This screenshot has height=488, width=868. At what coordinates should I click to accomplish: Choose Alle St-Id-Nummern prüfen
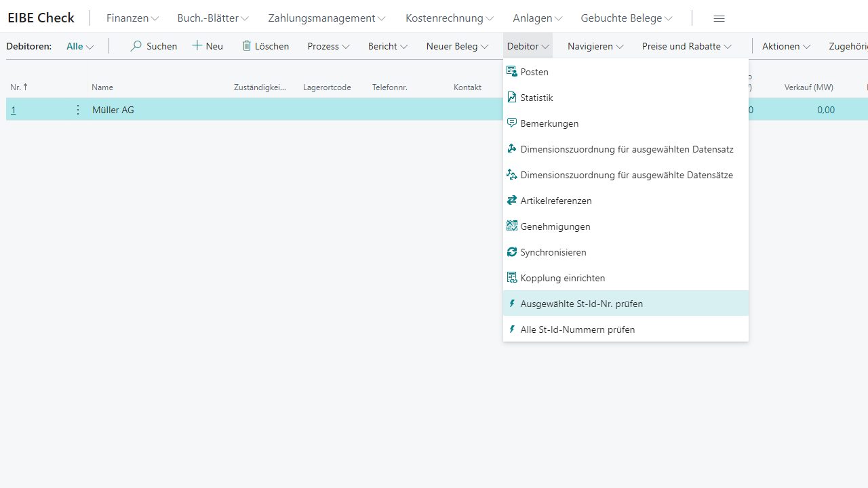click(x=577, y=329)
